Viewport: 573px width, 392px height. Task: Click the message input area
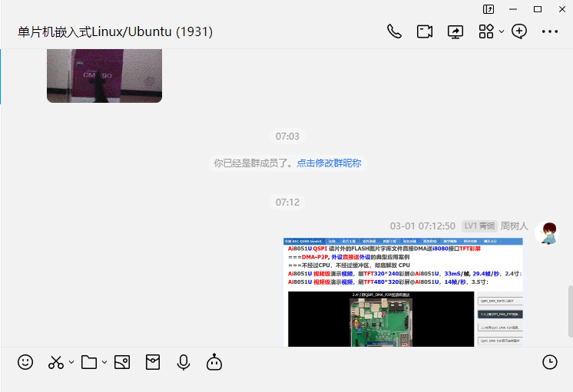[x=286, y=384]
